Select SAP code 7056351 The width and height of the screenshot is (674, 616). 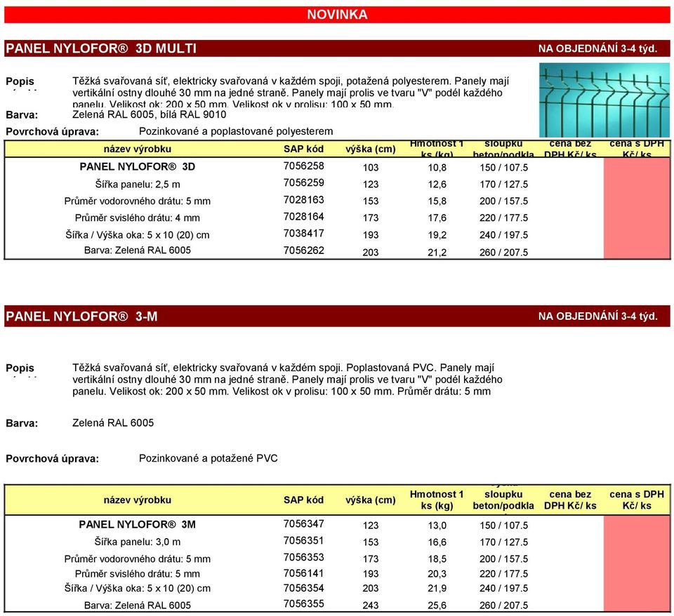[303, 540]
